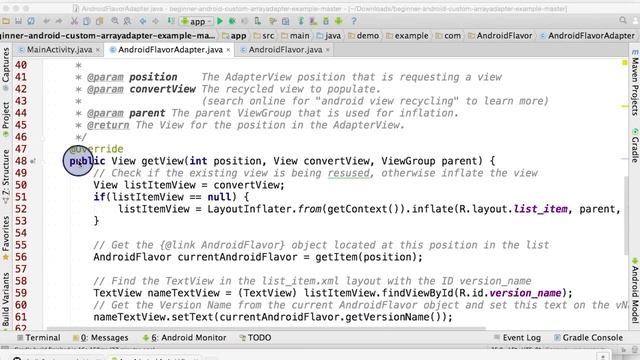Image resolution: width=640 pixels, height=360 pixels.
Task: Click the AndroidFlavor package breadcrumb
Action: tap(500, 36)
